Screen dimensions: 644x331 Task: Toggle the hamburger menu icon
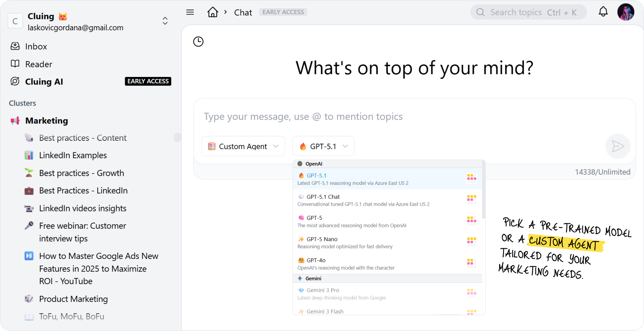click(x=190, y=12)
